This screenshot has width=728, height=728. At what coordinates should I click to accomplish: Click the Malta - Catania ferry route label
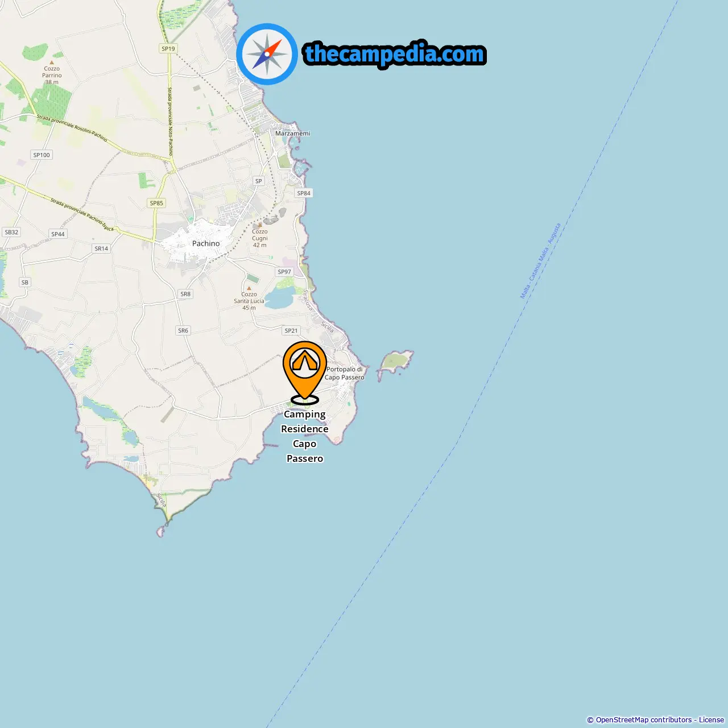click(540, 261)
